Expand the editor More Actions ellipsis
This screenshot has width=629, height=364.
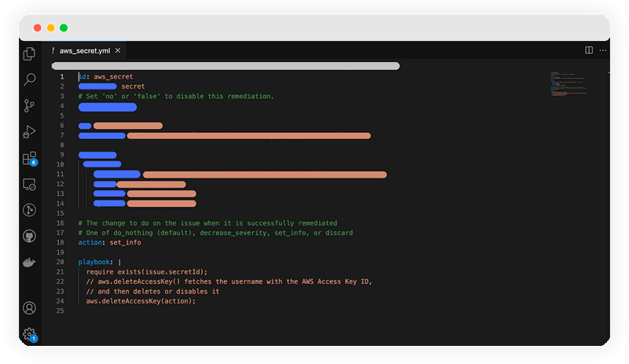[601, 50]
